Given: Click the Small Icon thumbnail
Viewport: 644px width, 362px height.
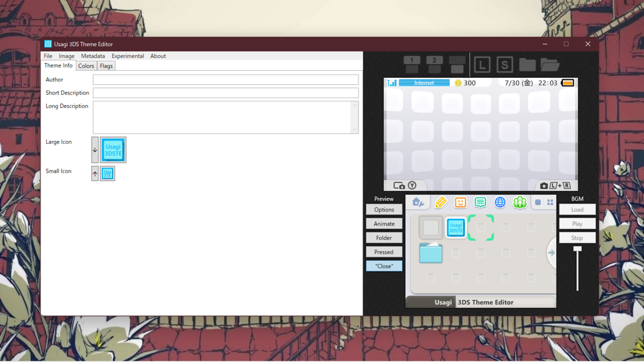Looking at the screenshot, I should pyautogui.click(x=107, y=174).
